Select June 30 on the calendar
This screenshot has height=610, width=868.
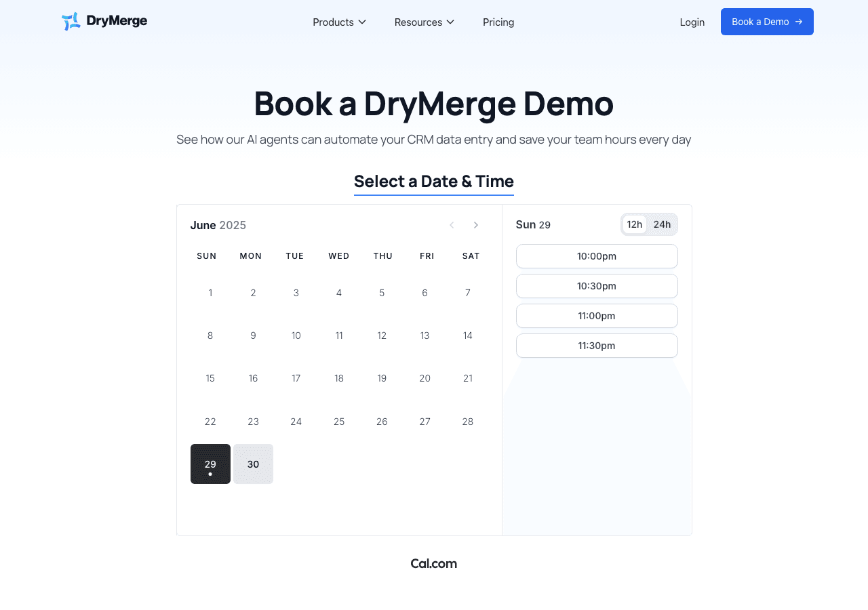coord(253,464)
